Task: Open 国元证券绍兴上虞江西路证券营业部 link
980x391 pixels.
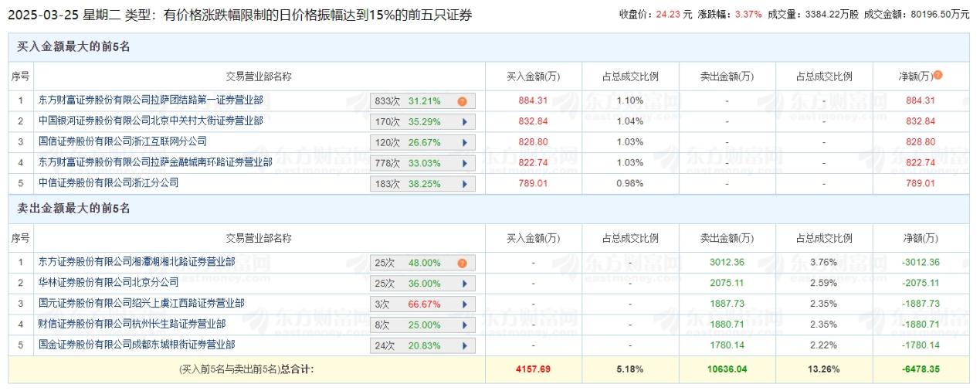Action: pyautogui.click(x=141, y=304)
